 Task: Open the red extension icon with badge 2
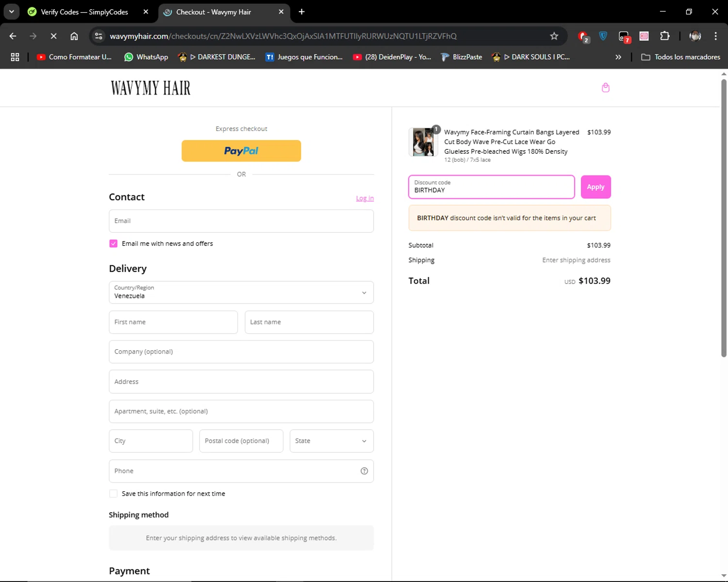pyautogui.click(x=583, y=36)
